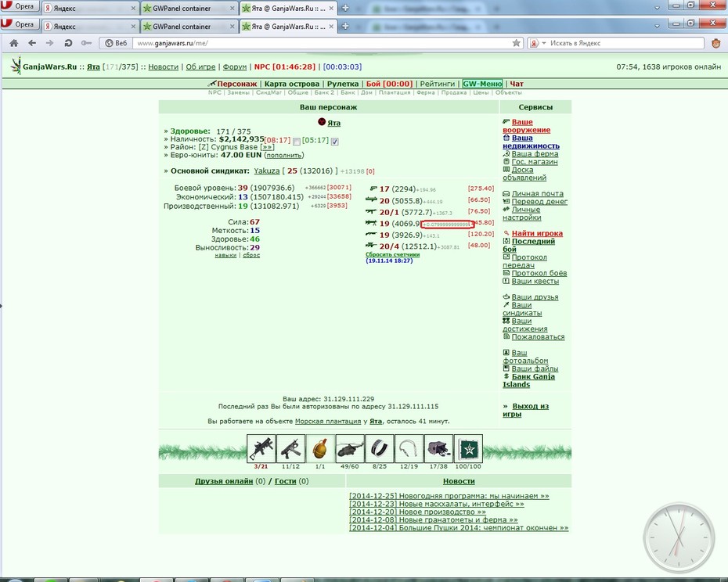Click Выход из игры link
Image resolution: width=728 pixels, height=582 pixels.
pyautogui.click(x=525, y=410)
